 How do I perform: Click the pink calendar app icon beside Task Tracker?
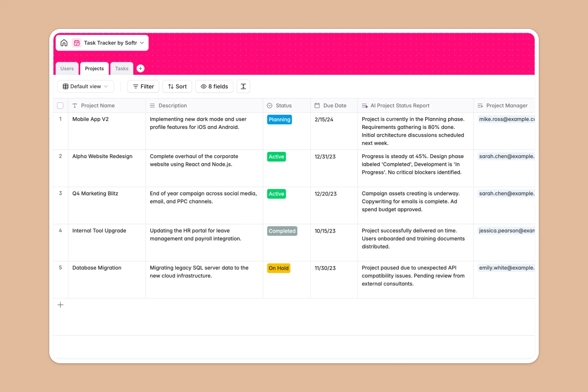click(76, 43)
